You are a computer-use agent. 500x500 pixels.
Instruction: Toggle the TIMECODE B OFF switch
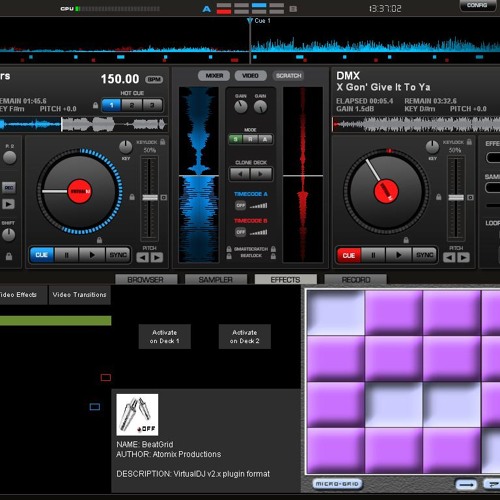241,232
